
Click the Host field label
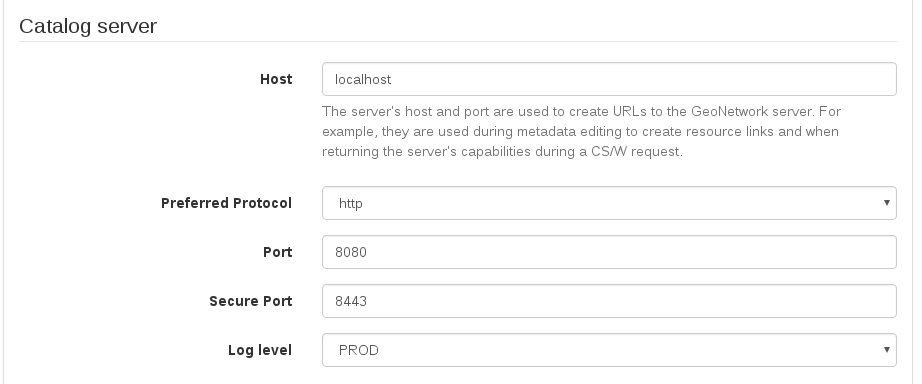click(x=276, y=79)
